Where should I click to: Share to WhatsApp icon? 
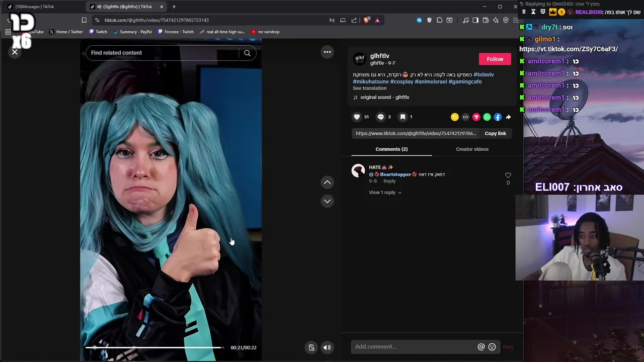click(487, 117)
